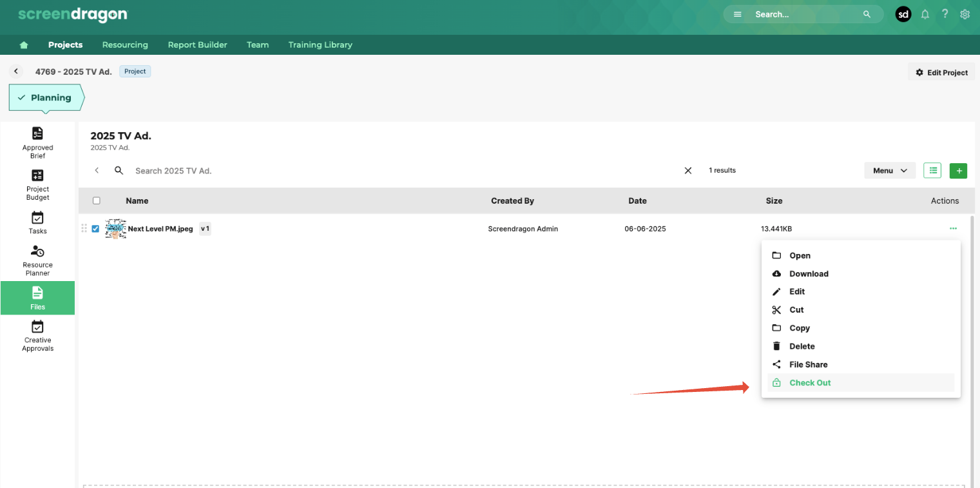
Task: Click the Edit Project button
Action: 941,72
